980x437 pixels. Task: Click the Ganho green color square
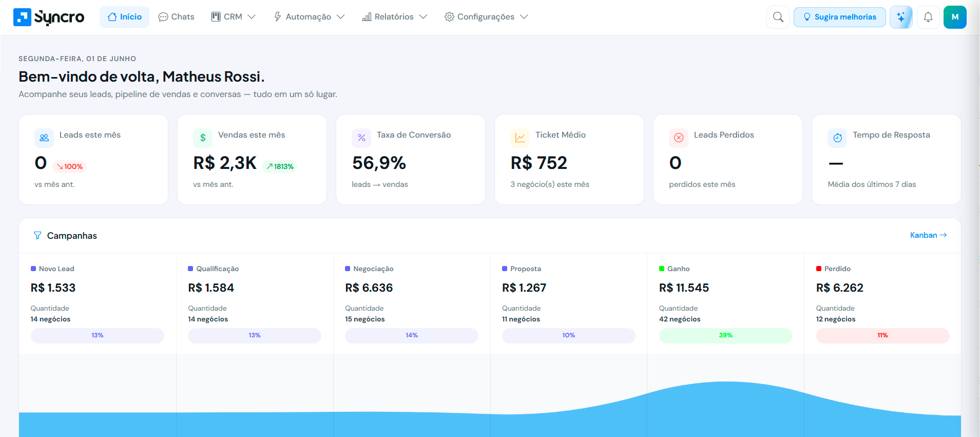pos(662,269)
